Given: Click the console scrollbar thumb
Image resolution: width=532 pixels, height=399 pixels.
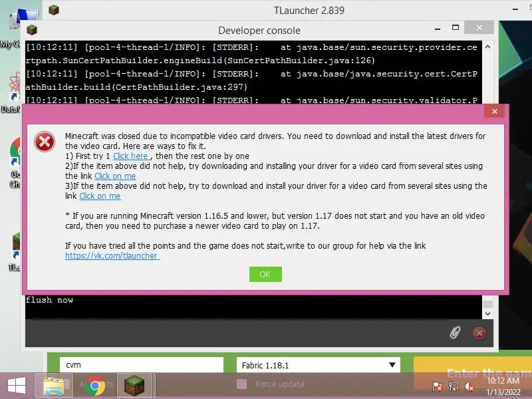Looking at the screenshot, I should click(x=488, y=304).
